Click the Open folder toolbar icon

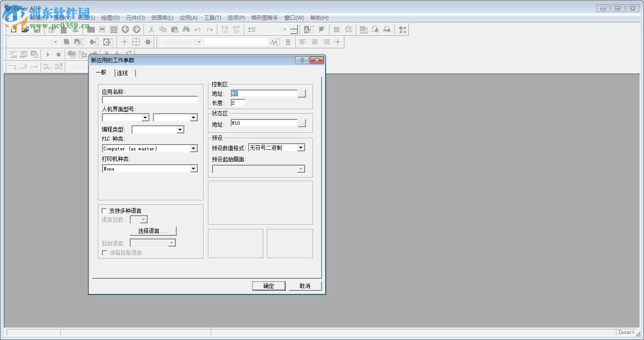25,30
